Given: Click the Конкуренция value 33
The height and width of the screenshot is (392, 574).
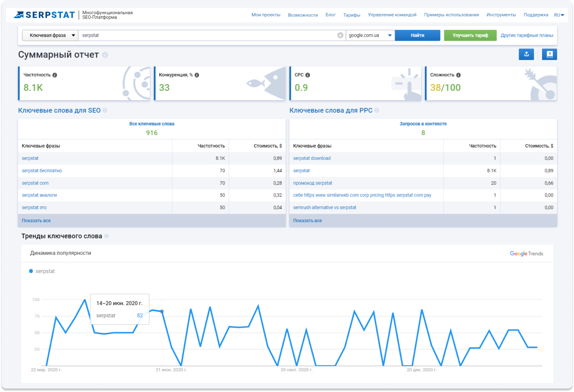Looking at the screenshot, I should (x=164, y=88).
